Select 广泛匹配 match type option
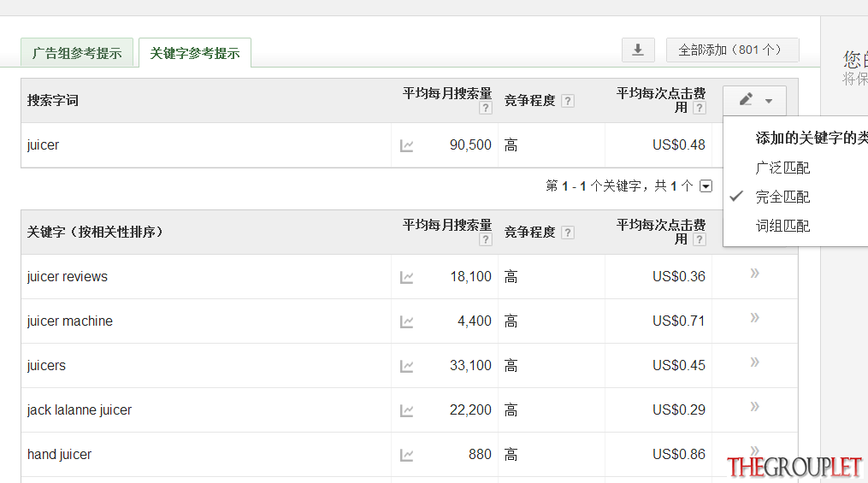Screen dimensions: 868x483 [782, 168]
